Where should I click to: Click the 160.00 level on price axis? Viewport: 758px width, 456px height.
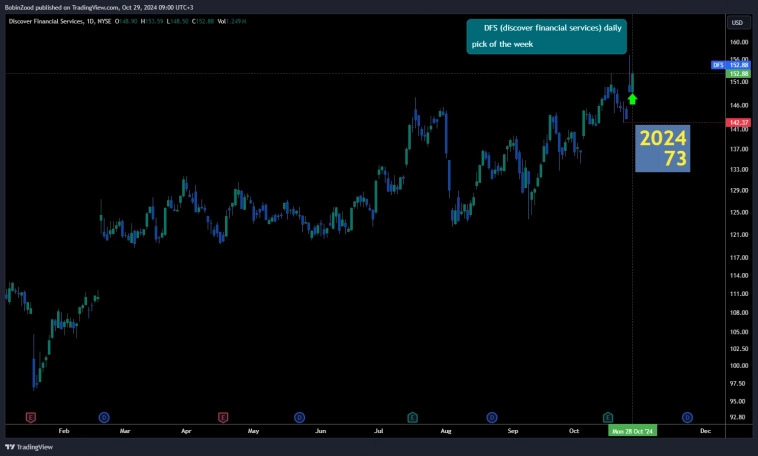click(x=739, y=43)
